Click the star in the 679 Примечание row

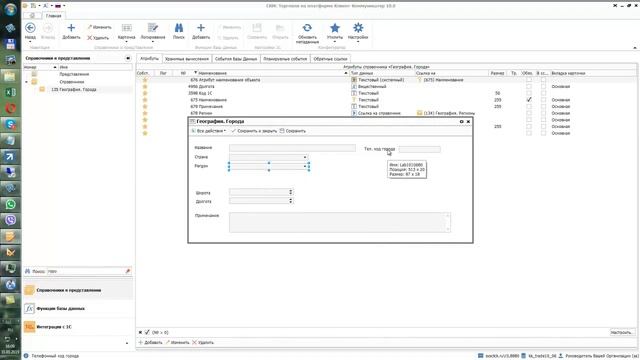tap(145, 107)
